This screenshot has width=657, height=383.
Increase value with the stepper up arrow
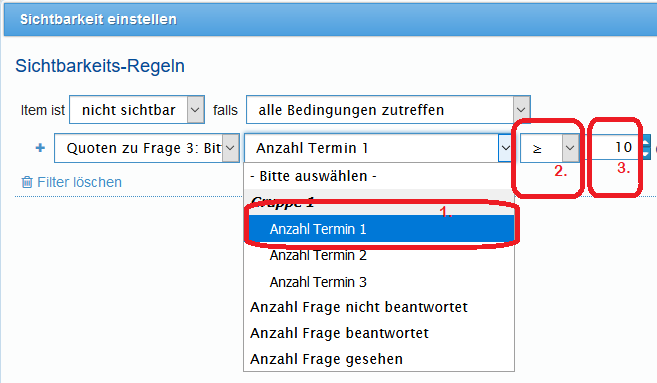click(x=647, y=141)
